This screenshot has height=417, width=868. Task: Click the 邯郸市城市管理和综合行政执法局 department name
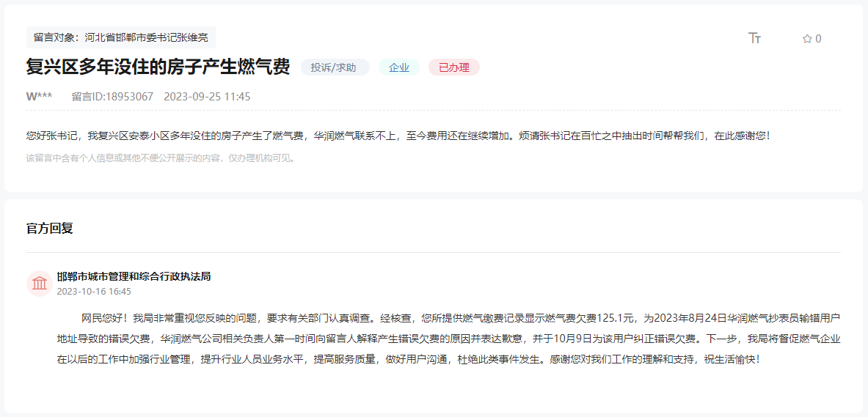click(x=134, y=276)
